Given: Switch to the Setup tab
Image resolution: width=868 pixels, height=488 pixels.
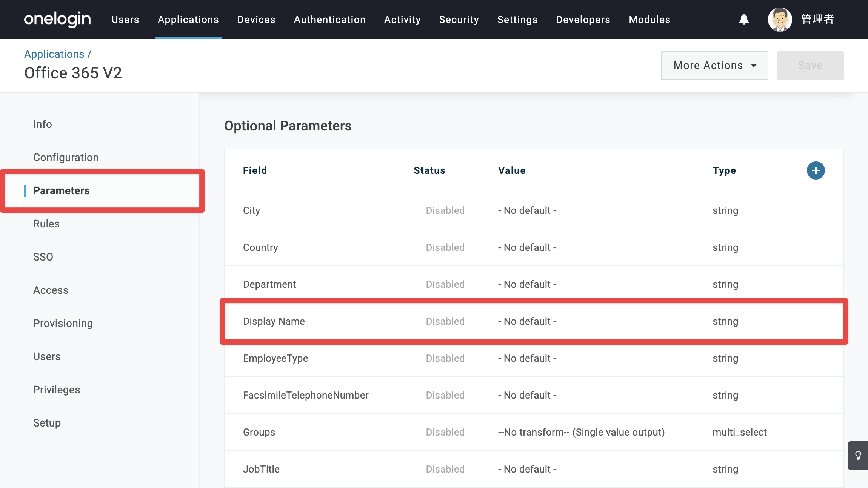Looking at the screenshot, I should 47,423.
